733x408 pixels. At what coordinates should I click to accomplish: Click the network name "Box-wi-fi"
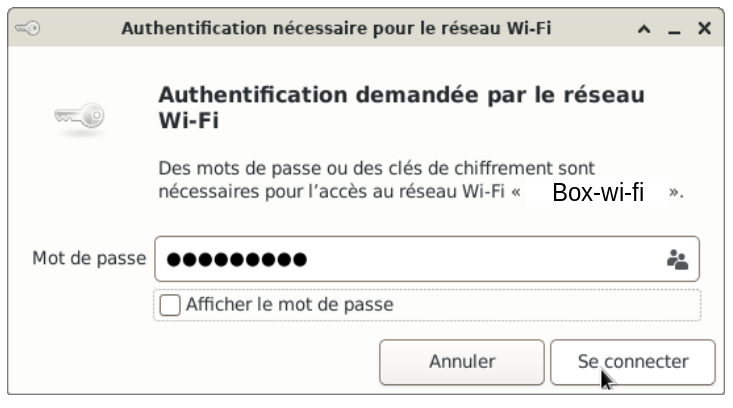pos(598,193)
